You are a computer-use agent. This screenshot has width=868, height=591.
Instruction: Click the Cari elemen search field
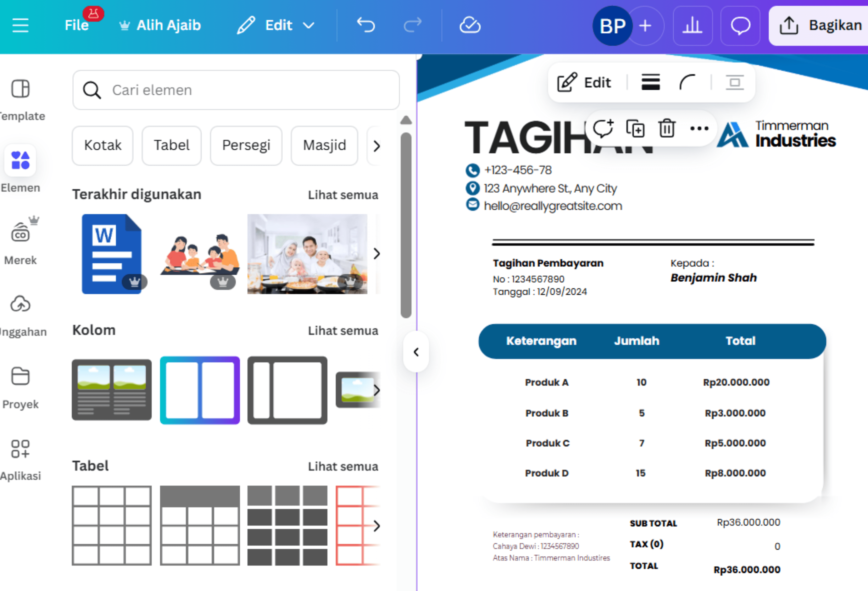pyautogui.click(x=235, y=90)
